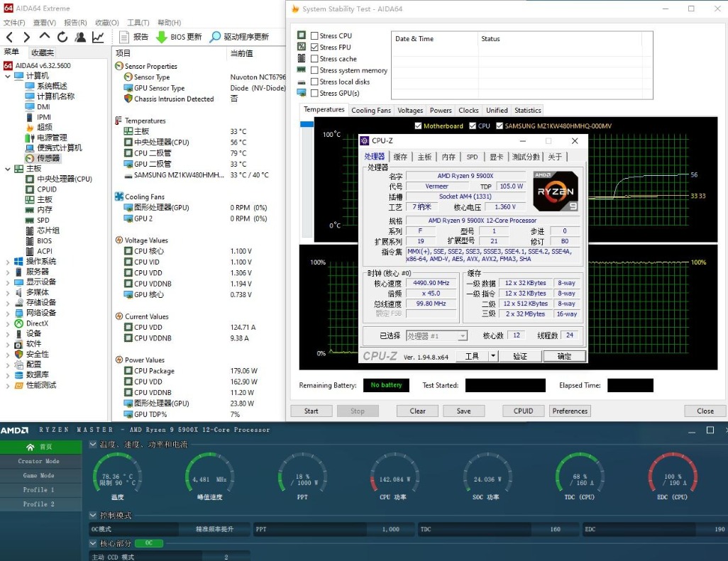The height and width of the screenshot is (561, 728).
Task: Collapse the 计算机 tree node
Action: tap(7, 76)
